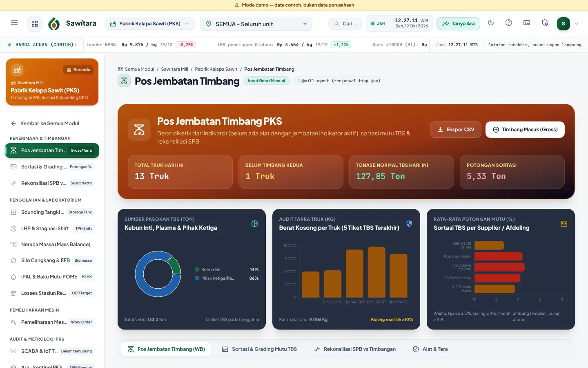Click LHP & Stagnasi Shift clock icon
This screenshot has height=368, width=588.
[13, 229]
